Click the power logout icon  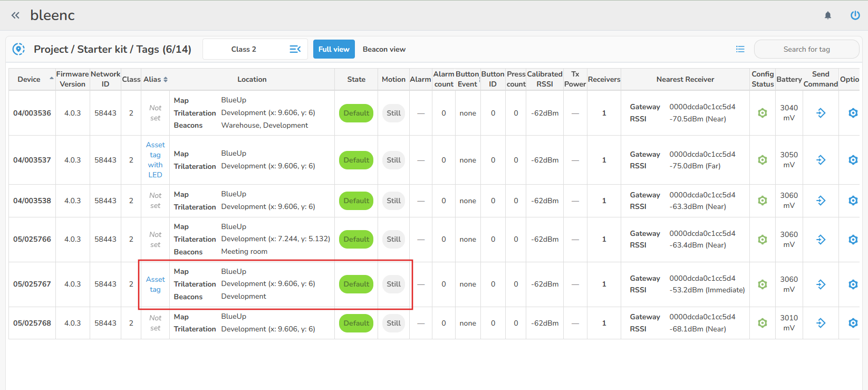855,15
